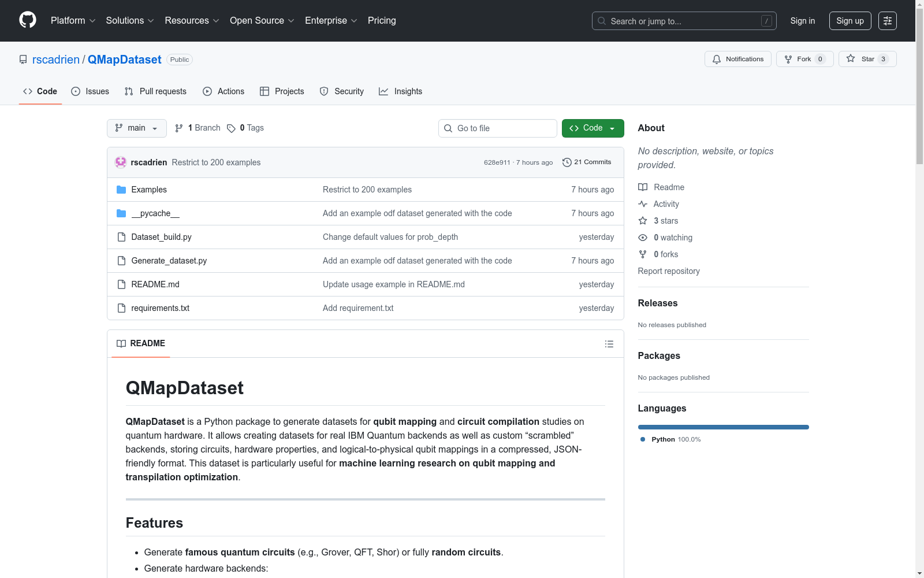This screenshot has height=578, width=924.
Task: Expand the Open Source menu
Action: click(x=262, y=21)
